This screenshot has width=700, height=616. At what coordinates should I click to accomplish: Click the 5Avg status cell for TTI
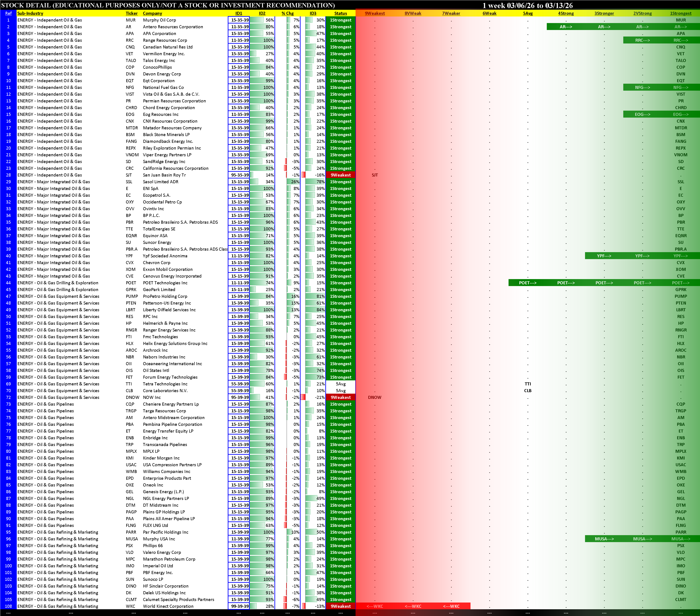340,384
